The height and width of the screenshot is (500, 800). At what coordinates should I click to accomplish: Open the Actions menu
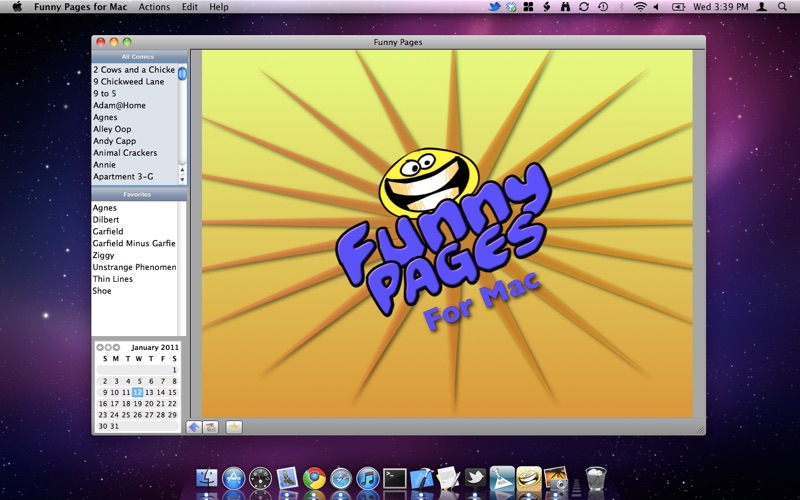[154, 7]
